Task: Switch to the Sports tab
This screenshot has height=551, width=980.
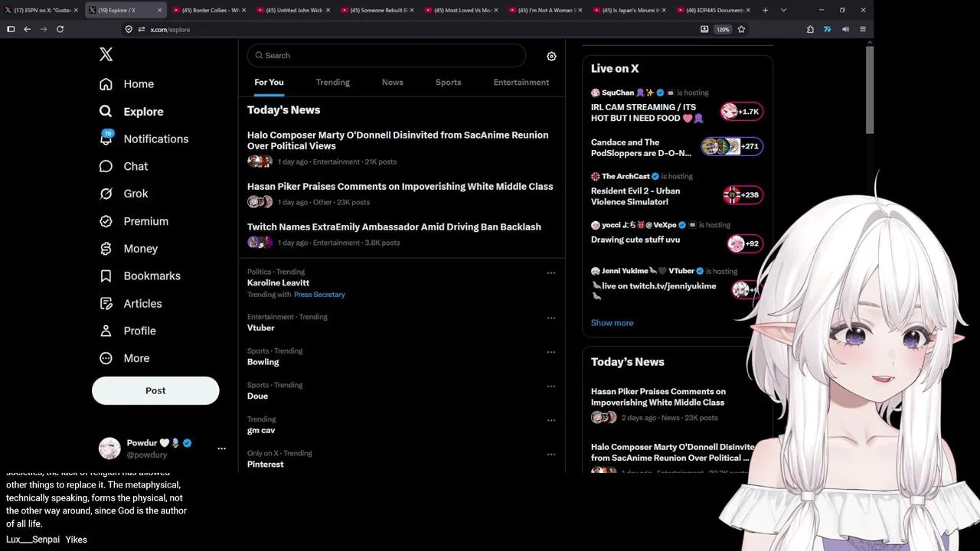Action: tap(449, 83)
